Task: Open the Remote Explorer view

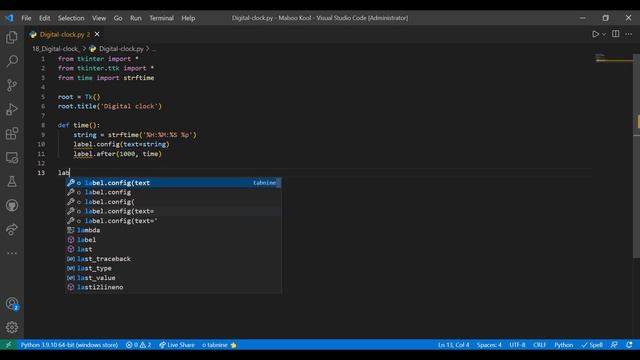Action: (12, 158)
